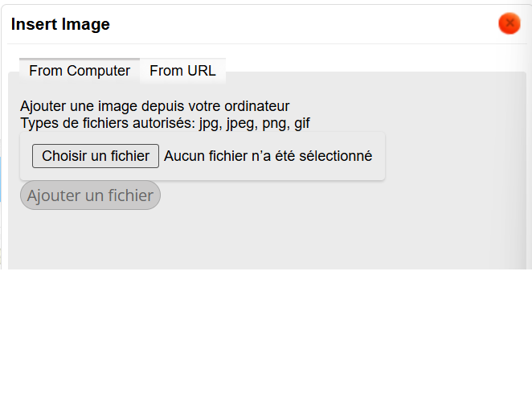The width and height of the screenshot is (532, 411).
Task: Dismiss the dialog with the orange-red circle button
Action: point(509,24)
